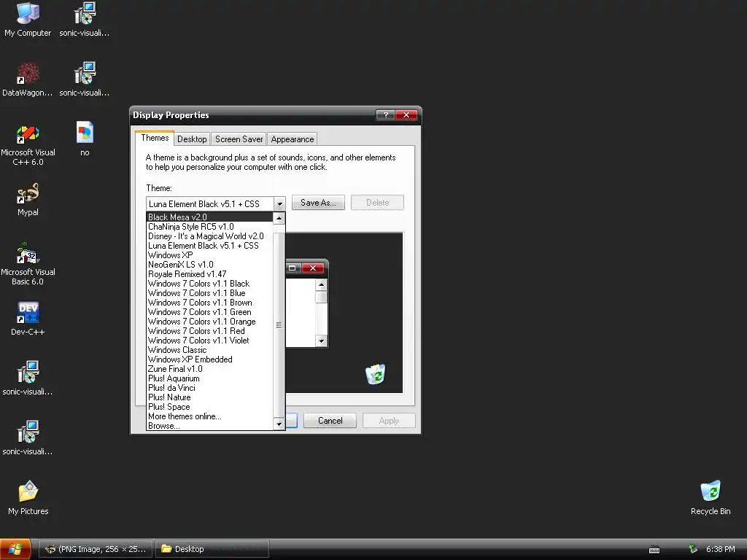Select Plus! Aquarium theme
This screenshot has height=560, width=747.
click(209, 378)
